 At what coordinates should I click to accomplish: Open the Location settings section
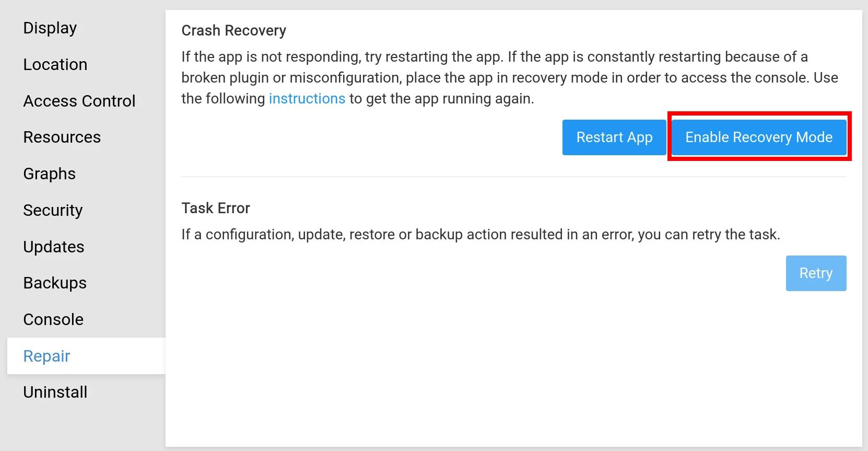55,64
